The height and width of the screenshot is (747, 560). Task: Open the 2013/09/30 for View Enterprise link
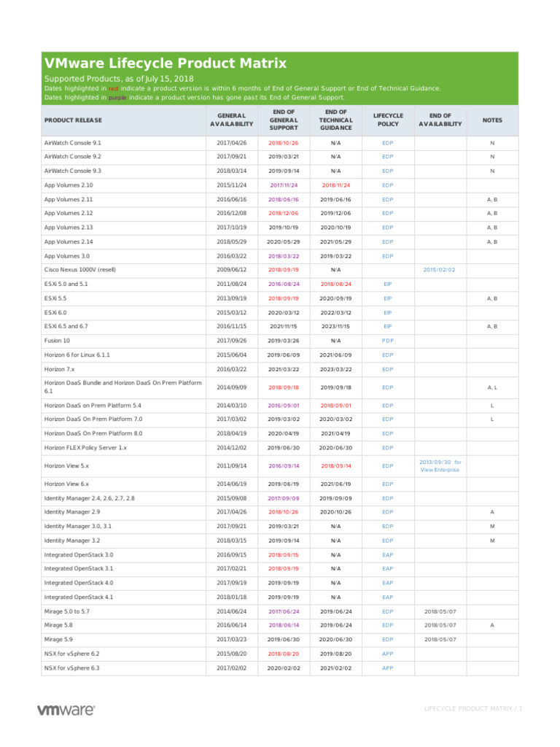coord(440,466)
